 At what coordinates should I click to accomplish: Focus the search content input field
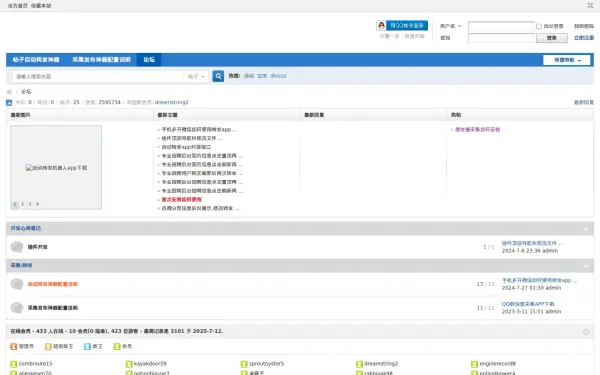(x=99, y=77)
